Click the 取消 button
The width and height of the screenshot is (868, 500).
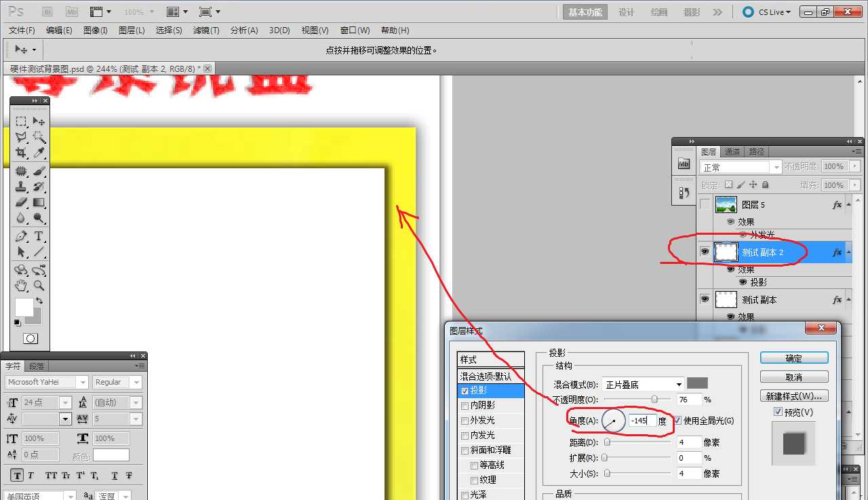(x=794, y=377)
